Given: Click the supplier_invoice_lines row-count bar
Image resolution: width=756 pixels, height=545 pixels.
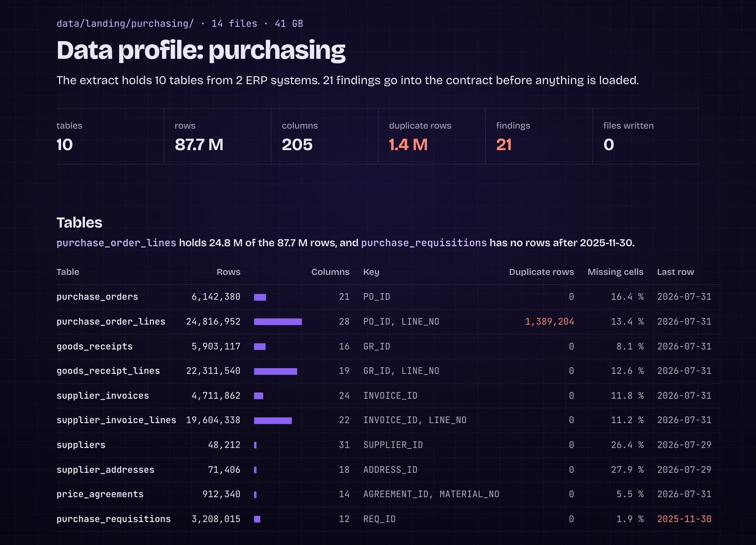Looking at the screenshot, I should point(273,420).
